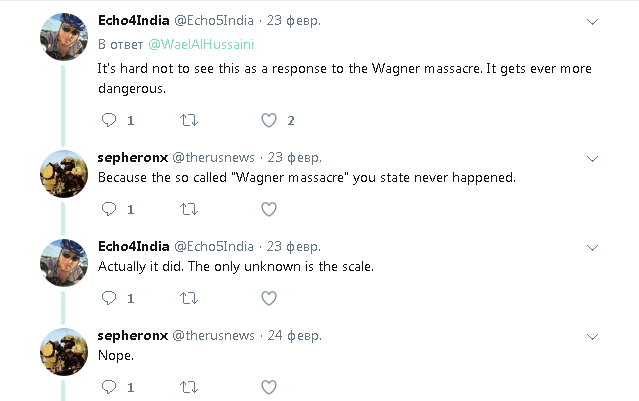
Task: Expand more menu on "Nope." tweet
Action: click(592, 337)
